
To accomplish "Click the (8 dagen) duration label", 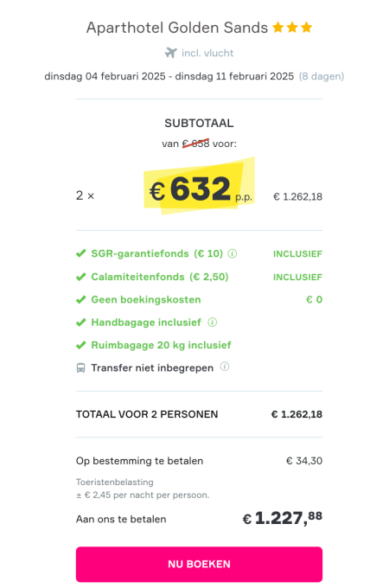I will pyautogui.click(x=322, y=76).
